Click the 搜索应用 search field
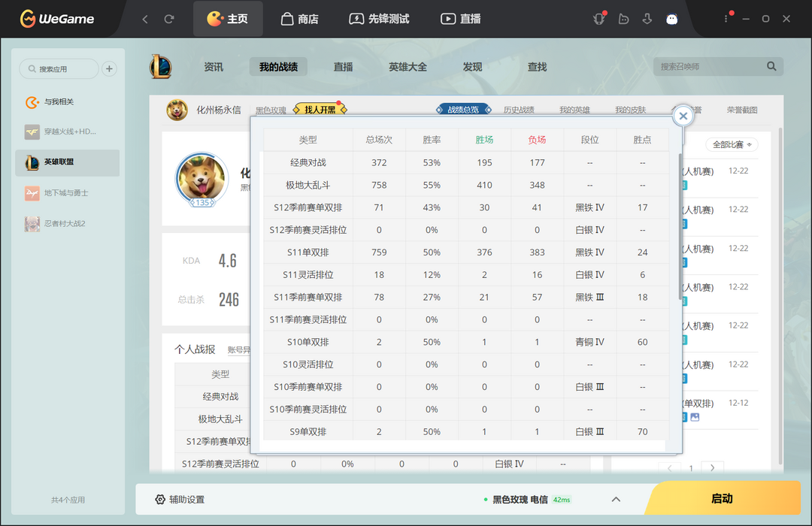This screenshot has height=526, width=812. click(x=59, y=69)
